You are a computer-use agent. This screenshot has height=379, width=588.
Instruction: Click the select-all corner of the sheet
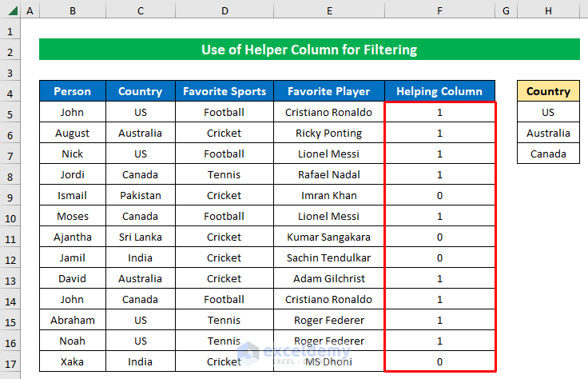[10, 10]
